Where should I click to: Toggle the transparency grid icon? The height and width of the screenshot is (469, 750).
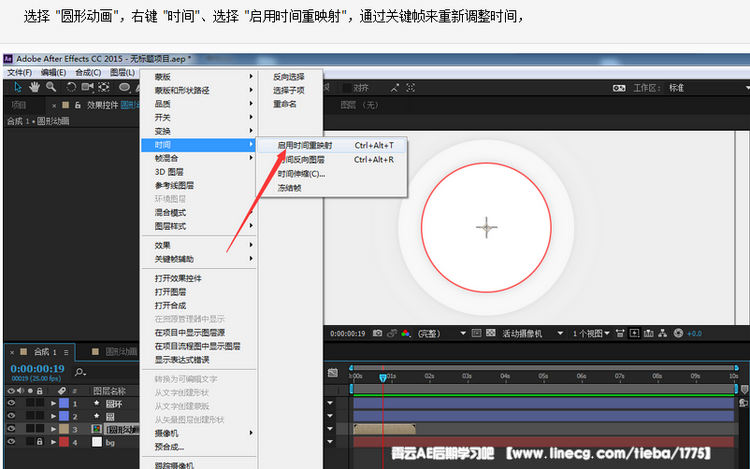491,333
